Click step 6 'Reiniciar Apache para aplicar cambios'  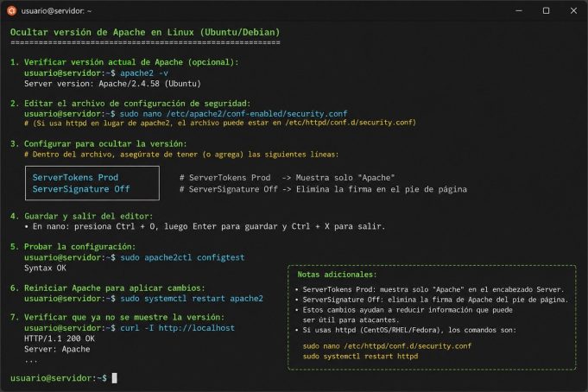108,288
